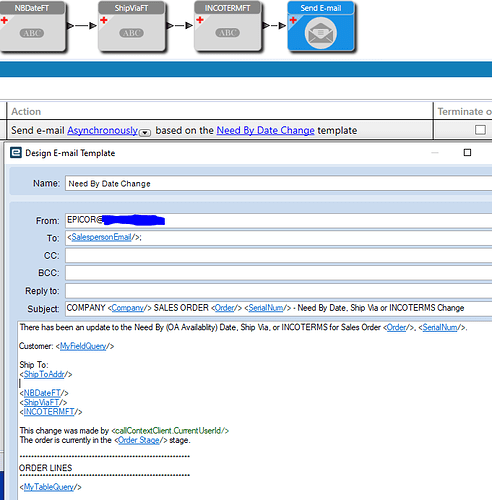Select the INCOTERMFT ABC node
Image resolution: width=492 pixels, height=500 pixels.
(227, 27)
